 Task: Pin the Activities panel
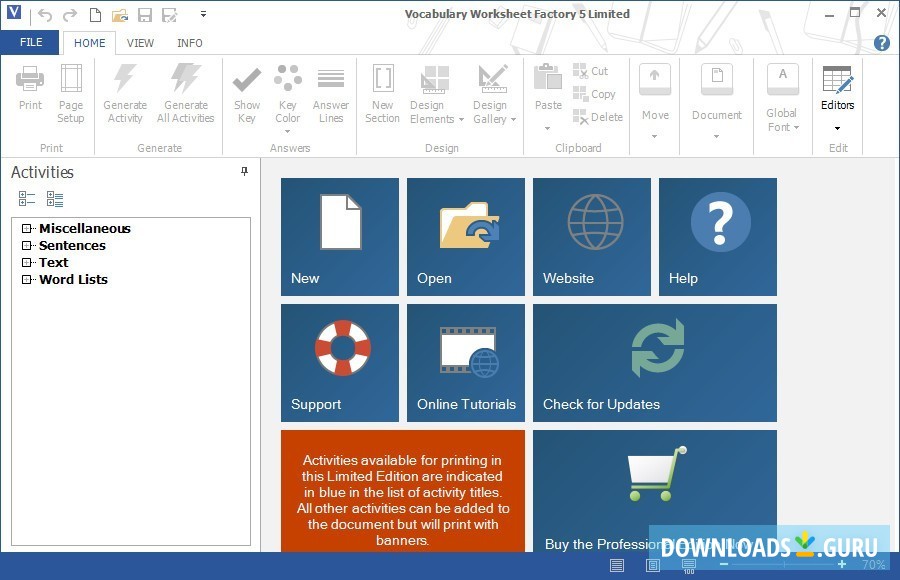243,171
